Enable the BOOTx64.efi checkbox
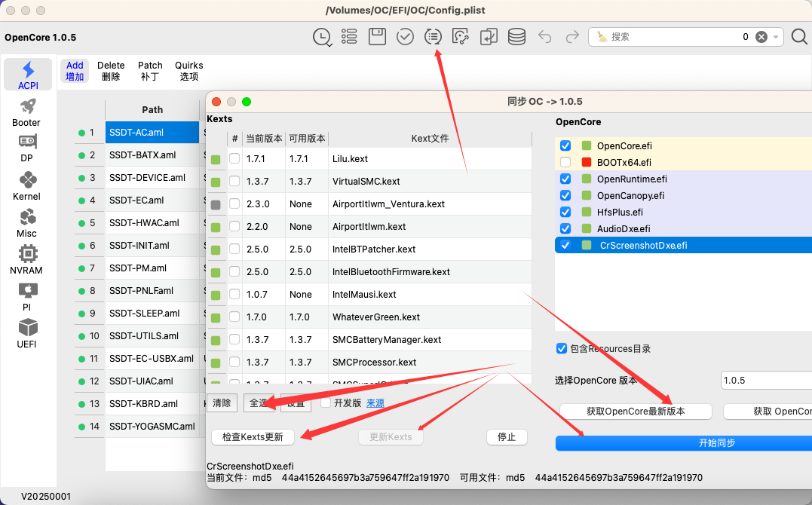Screen dimensions: 812x505 [565, 162]
